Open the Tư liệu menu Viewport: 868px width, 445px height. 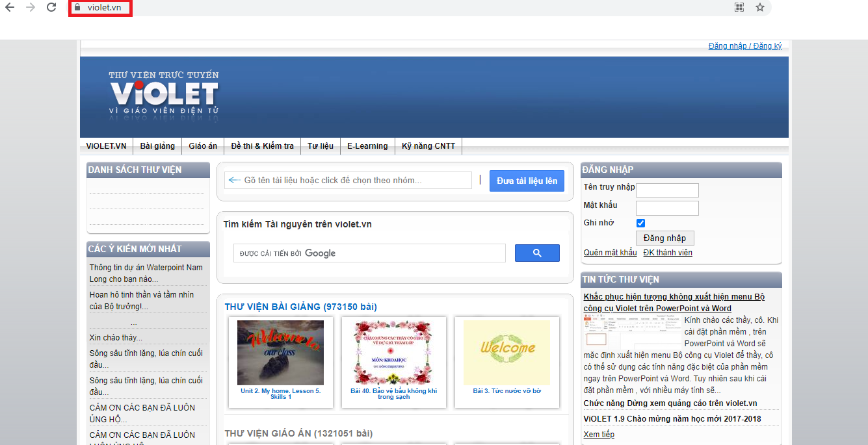[320, 146]
